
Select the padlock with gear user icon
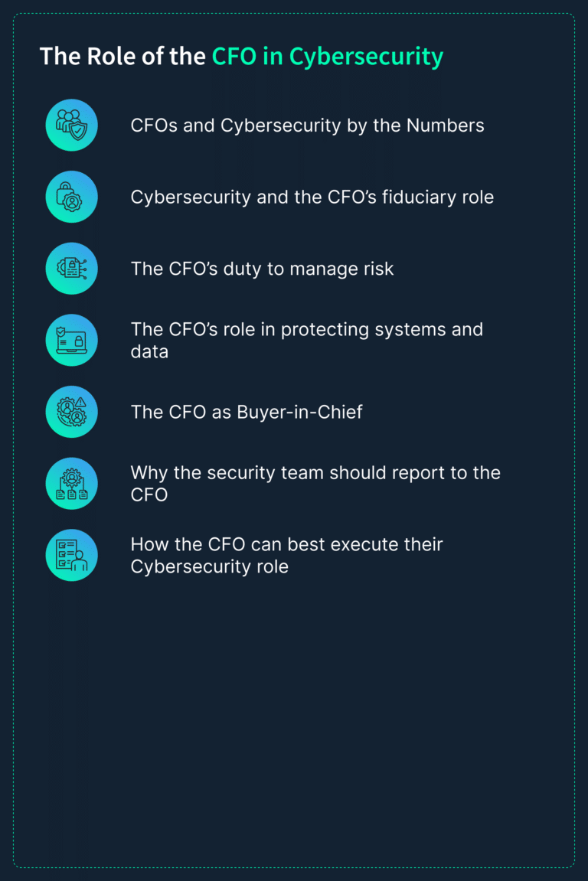coord(71,197)
